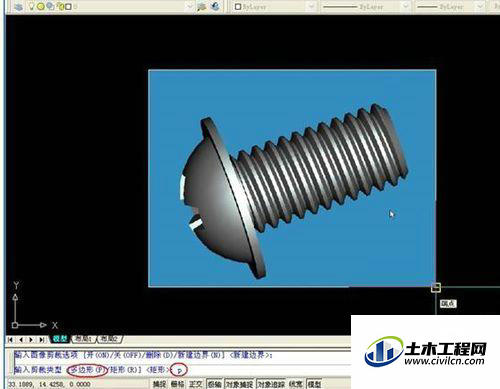Go to previous layout tab arrow

pos(21,339)
